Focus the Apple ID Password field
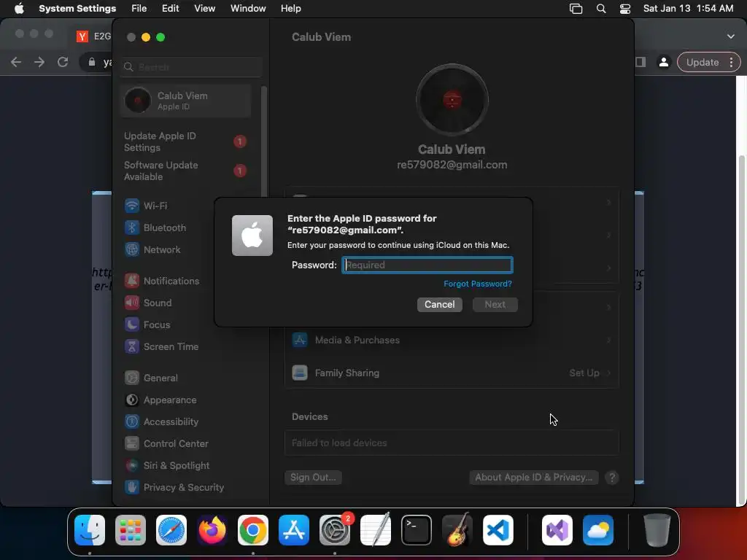 427,265
